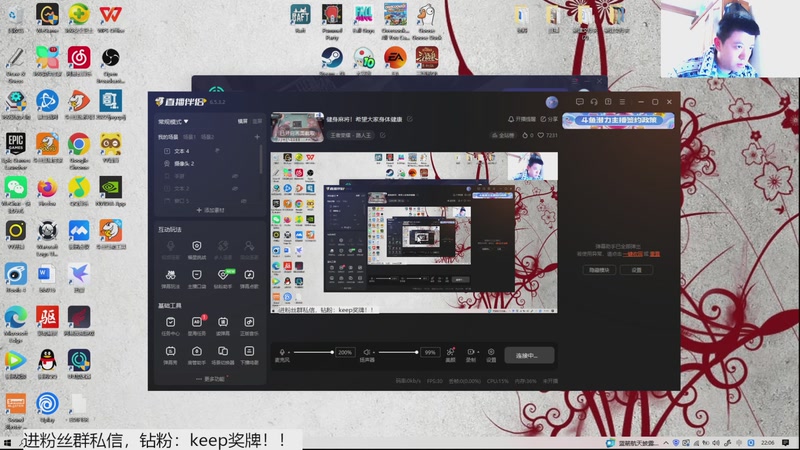Select the 摄像头 2 source row
The image size is (800, 450).
[208, 164]
